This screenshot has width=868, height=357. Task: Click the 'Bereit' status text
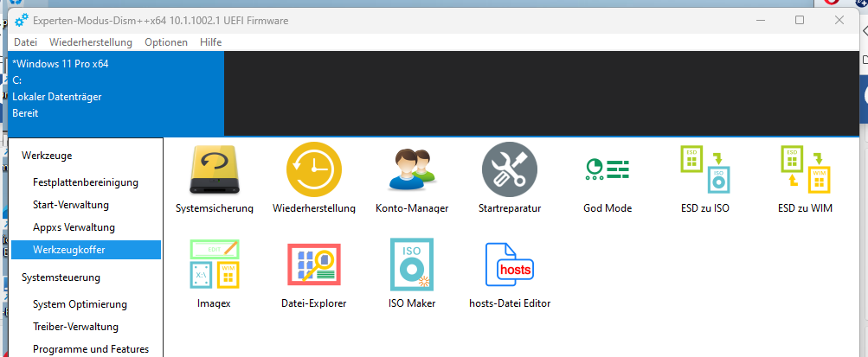pyautogui.click(x=25, y=113)
